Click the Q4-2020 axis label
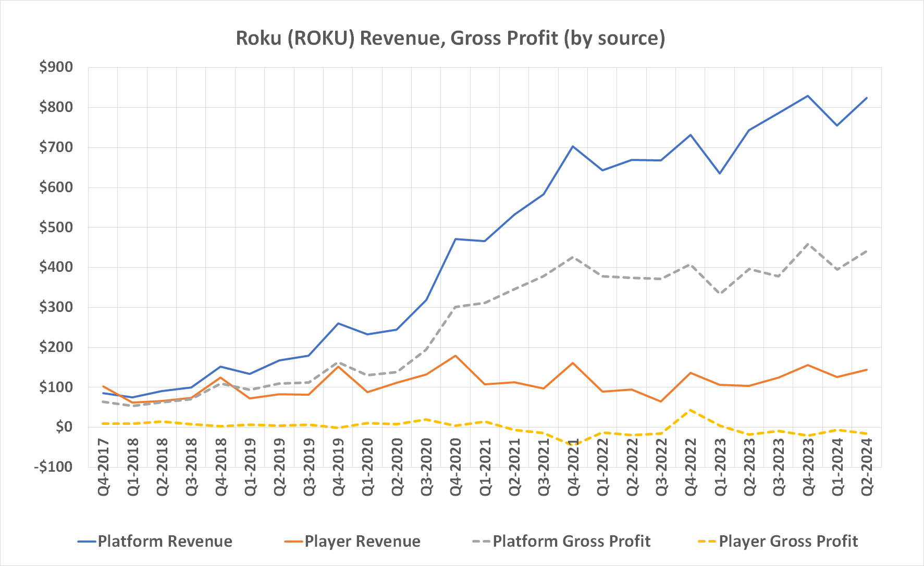Screen dimensions: 924x566 click(x=455, y=468)
